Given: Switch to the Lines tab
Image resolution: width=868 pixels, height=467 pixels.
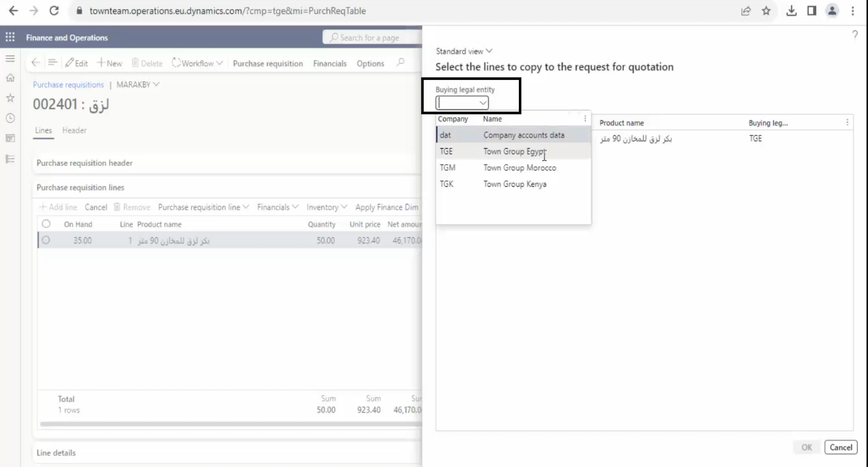Looking at the screenshot, I should pyautogui.click(x=42, y=130).
